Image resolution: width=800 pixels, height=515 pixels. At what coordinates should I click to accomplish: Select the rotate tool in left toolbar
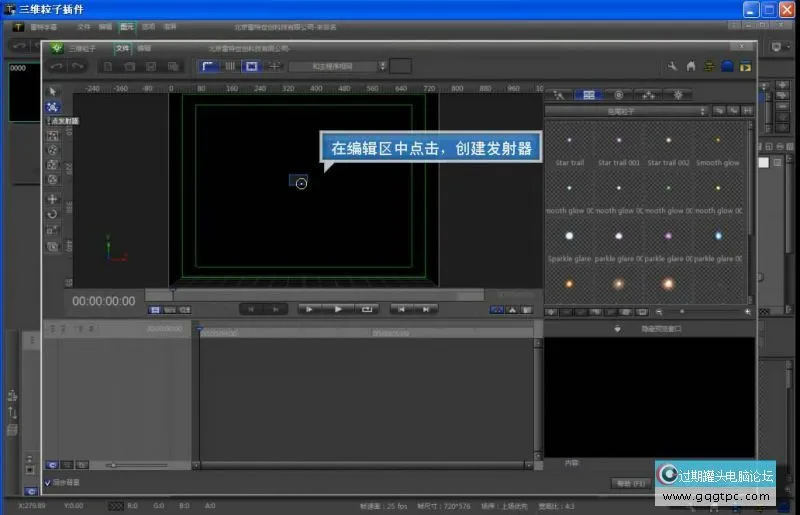tap(53, 214)
